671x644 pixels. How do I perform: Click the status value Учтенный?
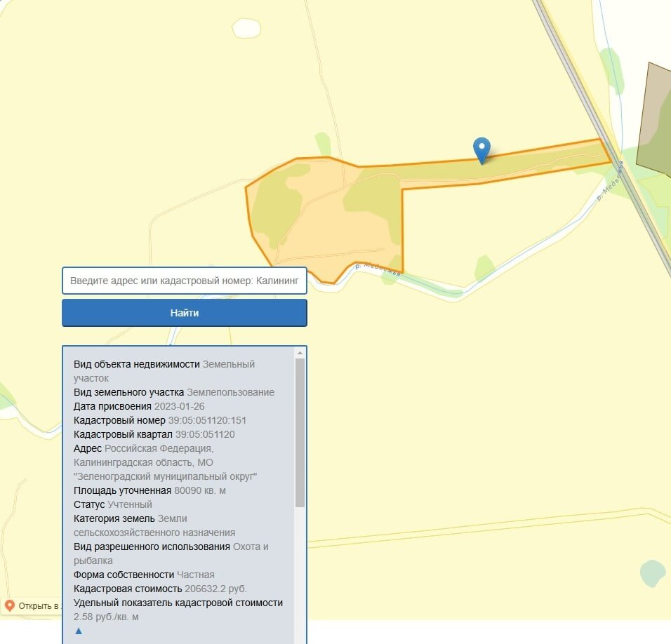coord(130,504)
